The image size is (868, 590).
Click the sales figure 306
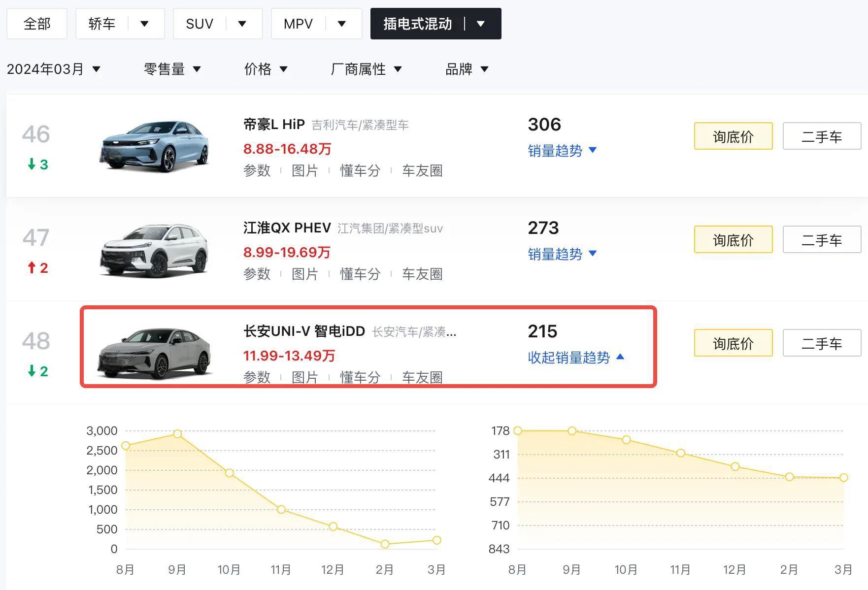(x=544, y=125)
